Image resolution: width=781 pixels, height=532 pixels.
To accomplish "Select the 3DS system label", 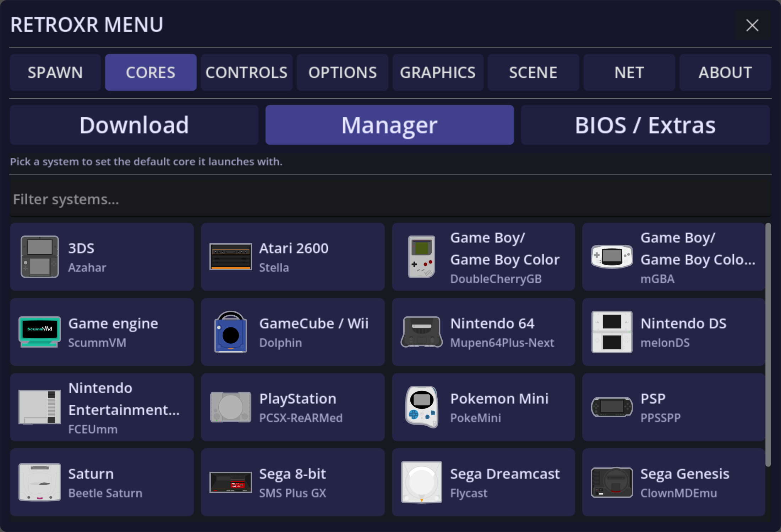I will (81, 248).
